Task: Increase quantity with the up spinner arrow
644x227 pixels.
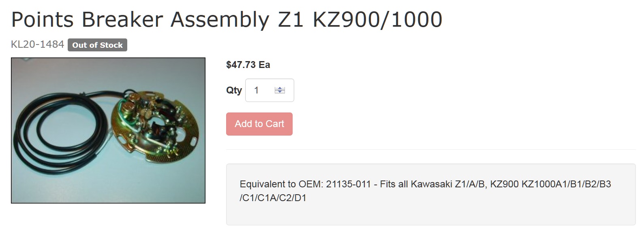Action: click(280, 88)
